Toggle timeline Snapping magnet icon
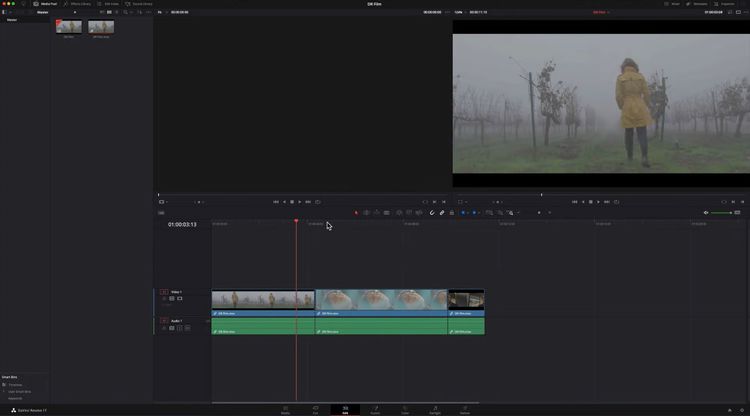The image size is (750, 416). click(432, 213)
